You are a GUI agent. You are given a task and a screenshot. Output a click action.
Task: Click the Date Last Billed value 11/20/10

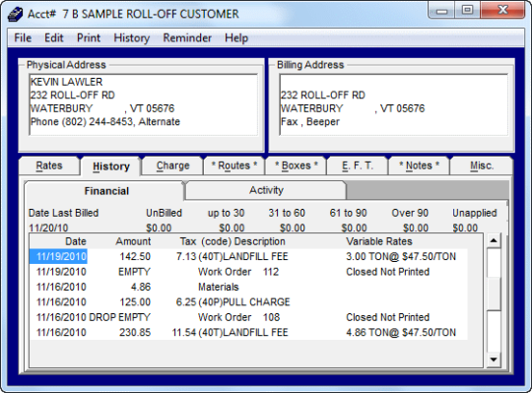coord(48,228)
